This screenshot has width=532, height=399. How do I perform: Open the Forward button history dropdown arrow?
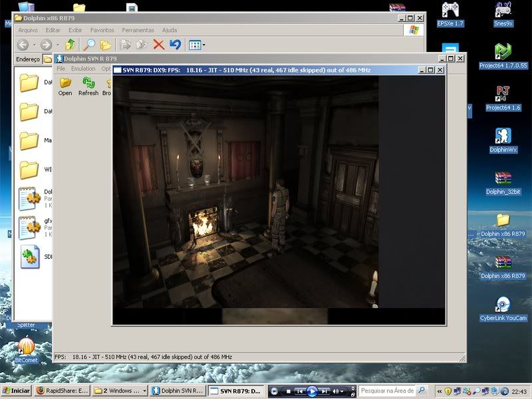(58, 45)
